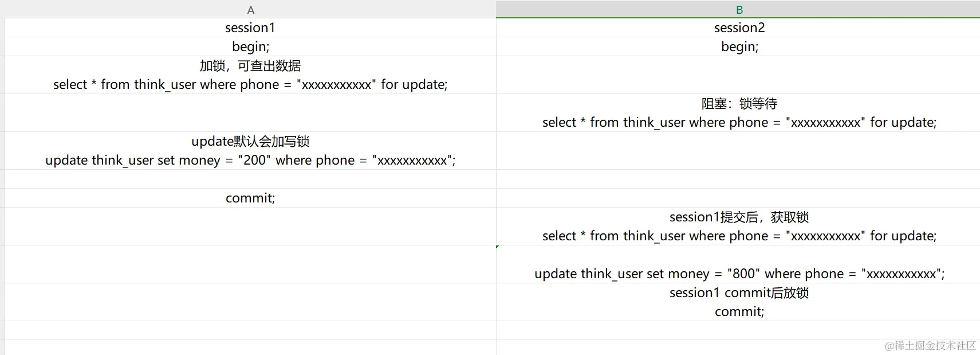Select the column A header

pos(250,10)
